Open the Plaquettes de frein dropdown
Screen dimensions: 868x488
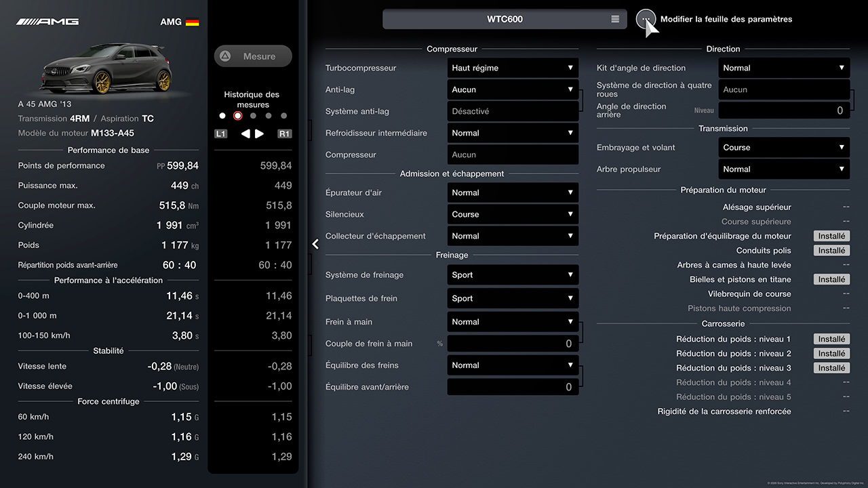513,298
